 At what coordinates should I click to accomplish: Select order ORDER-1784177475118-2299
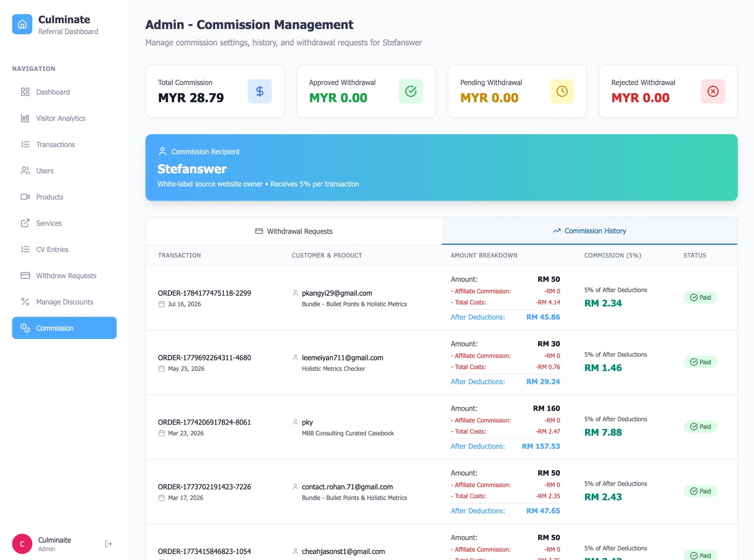tap(205, 293)
